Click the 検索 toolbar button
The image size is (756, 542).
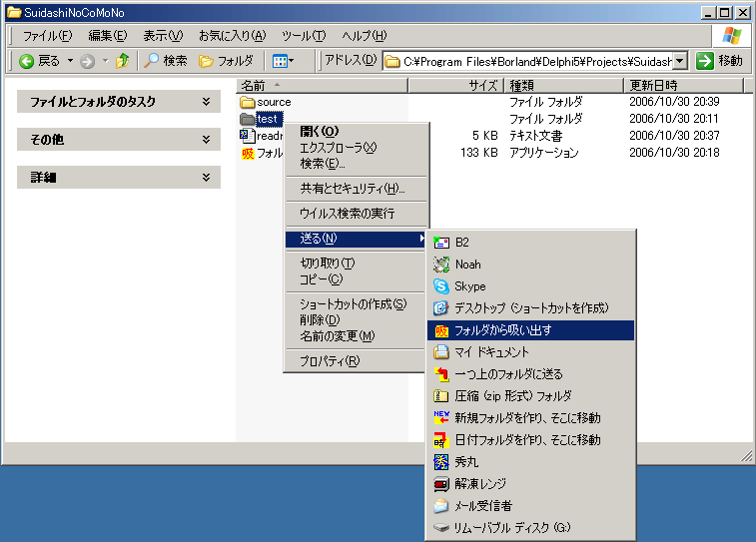click(x=165, y=61)
